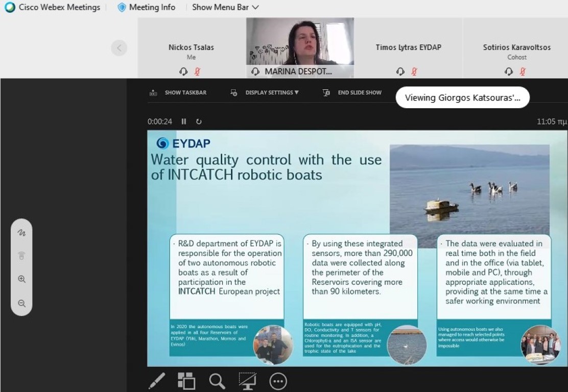
Task: Select Marina Despot video thumbnail
Action: (300, 47)
